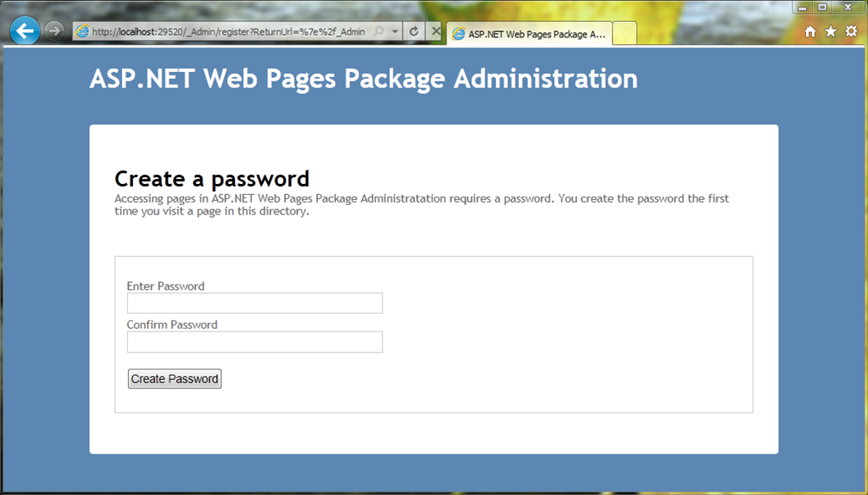The image size is (868, 495).
Task: Go back using the blue Back arrow
Action: click(25, 31)
